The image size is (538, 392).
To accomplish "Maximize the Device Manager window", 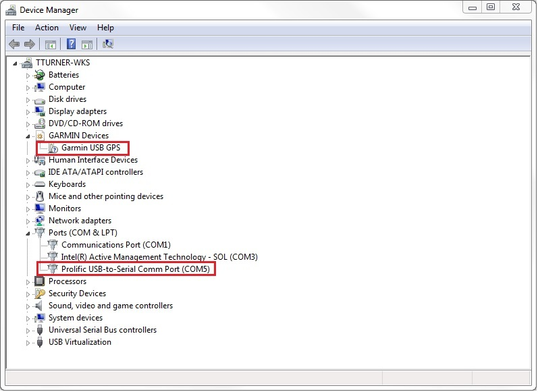I will point(491,7).
